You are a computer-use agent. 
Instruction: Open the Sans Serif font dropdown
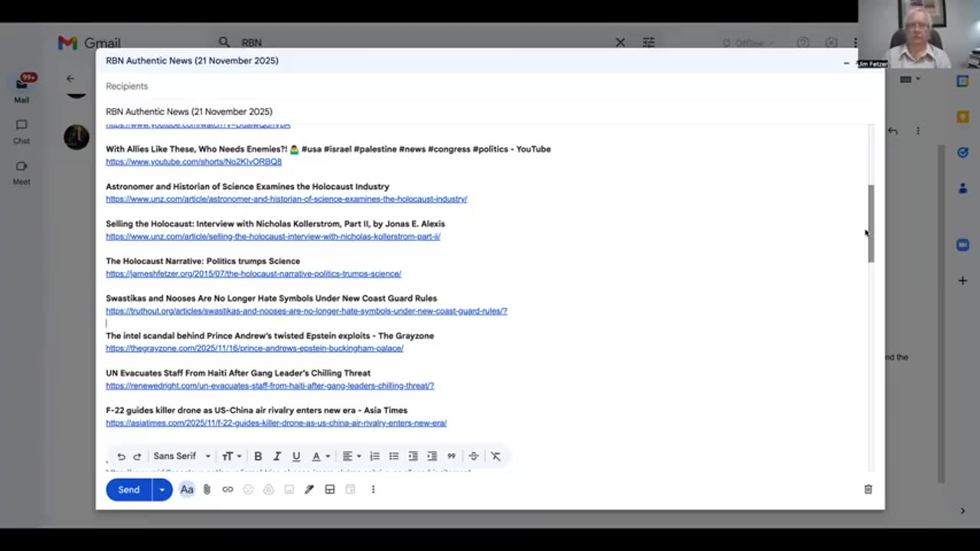click(181, 456)
